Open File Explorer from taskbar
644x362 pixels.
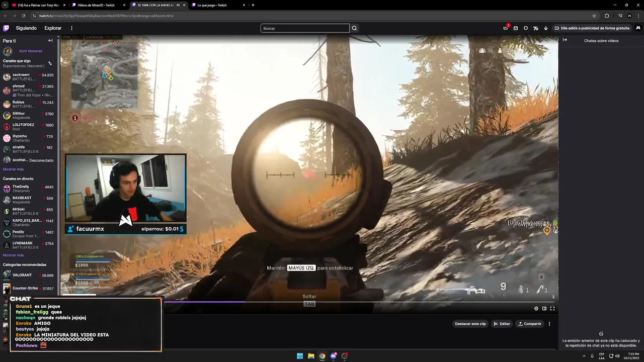pyautogui.click(x=311, y=356)
